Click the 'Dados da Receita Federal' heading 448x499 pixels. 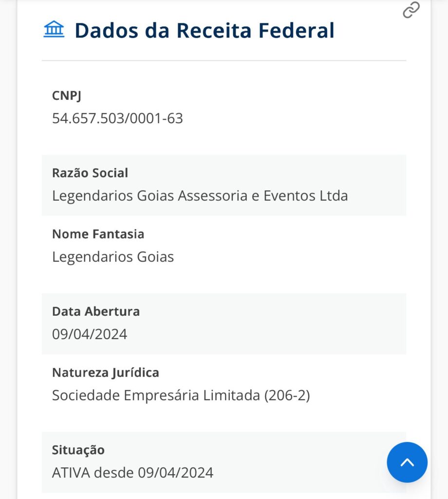(x=204, y=30)
